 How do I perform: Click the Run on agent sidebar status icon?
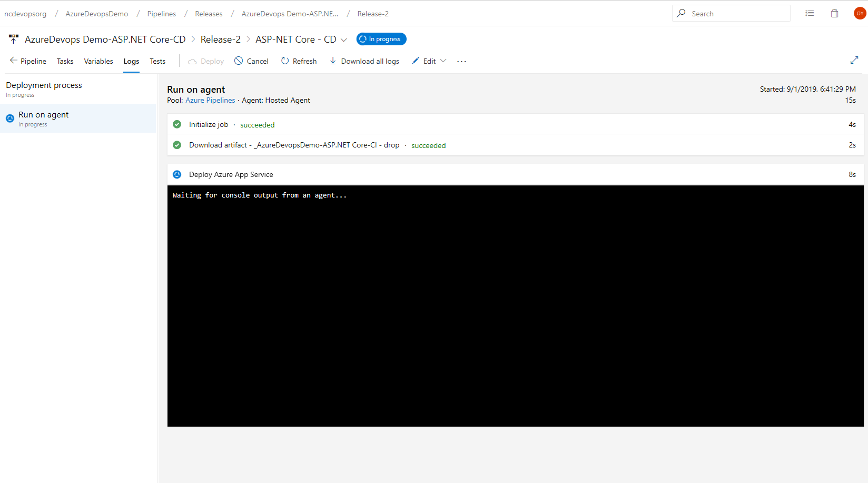[10, 119]
